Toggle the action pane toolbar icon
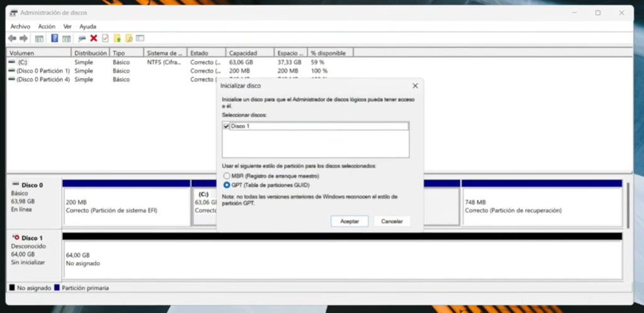644x313 pixels. (66, 38)
